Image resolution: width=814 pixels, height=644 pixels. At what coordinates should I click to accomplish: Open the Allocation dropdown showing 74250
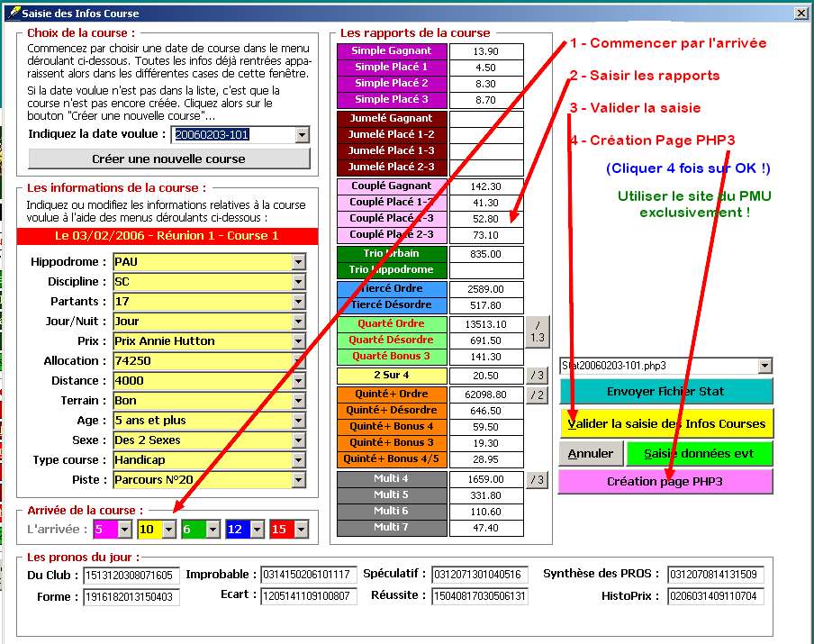(299, 361)
